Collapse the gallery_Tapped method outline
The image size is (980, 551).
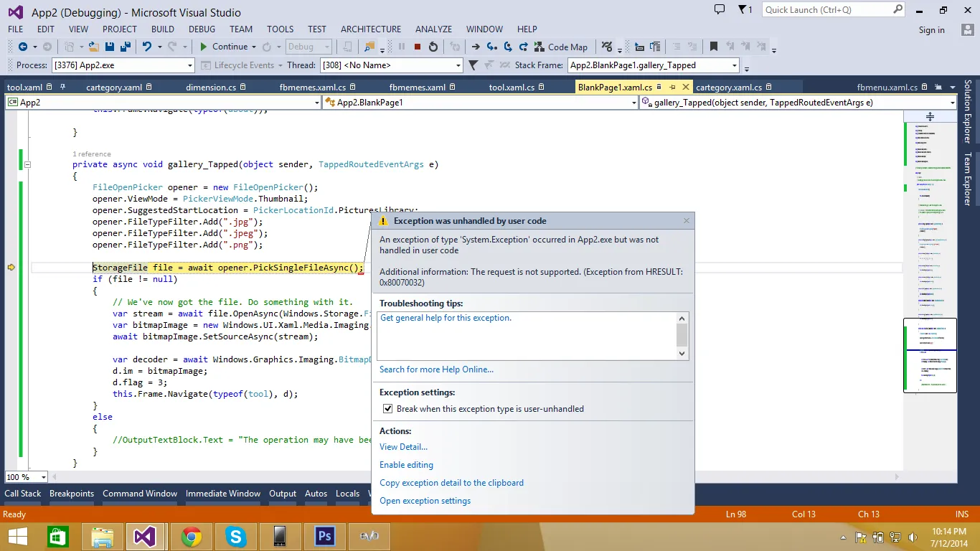click(x=27, y=164)
